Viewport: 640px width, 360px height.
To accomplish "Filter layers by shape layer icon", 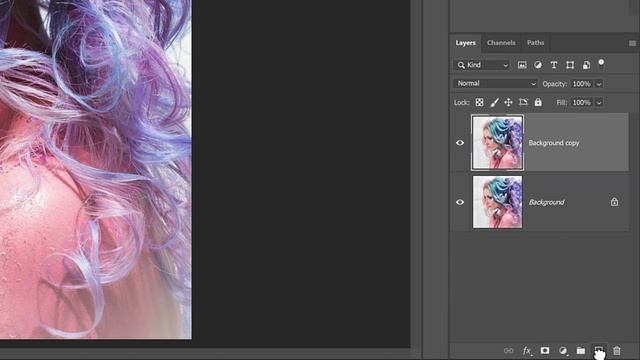I will coord(570,65).
